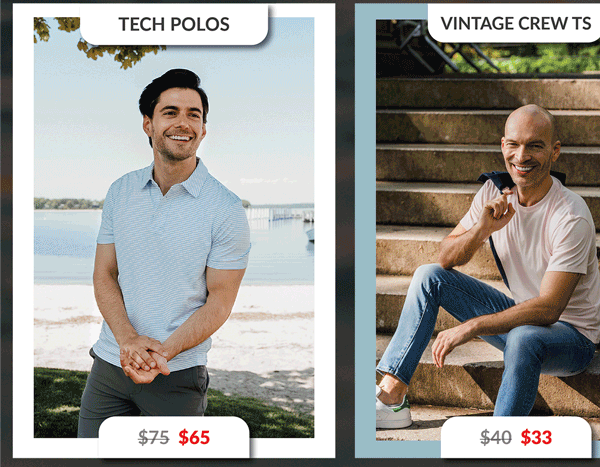Click the clasped hands of polo model

point(144,359)
